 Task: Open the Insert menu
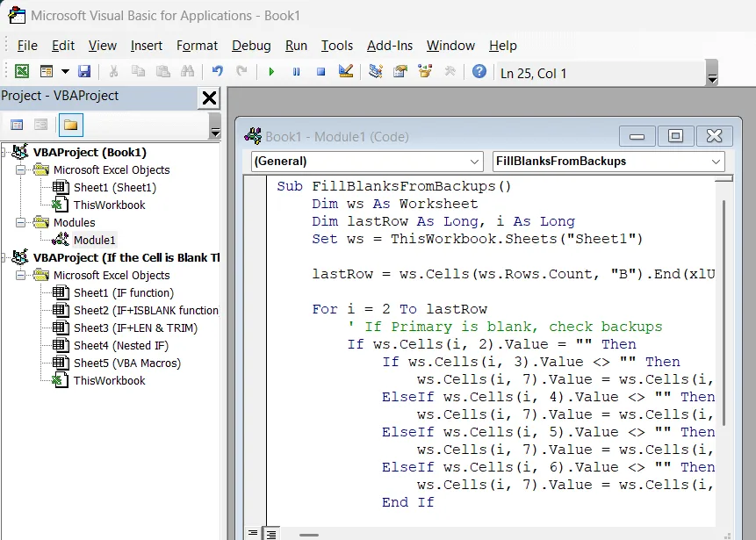(x=147, y=46)
